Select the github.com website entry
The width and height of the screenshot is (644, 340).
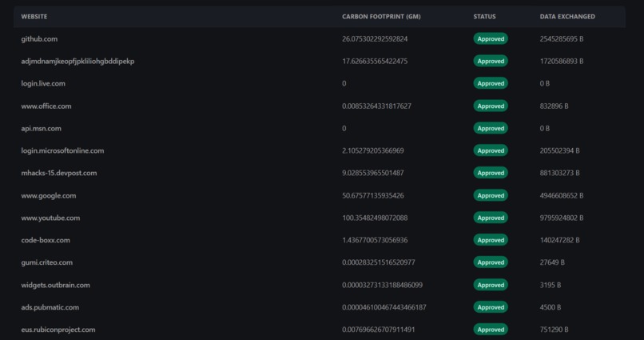coord(39,39)
